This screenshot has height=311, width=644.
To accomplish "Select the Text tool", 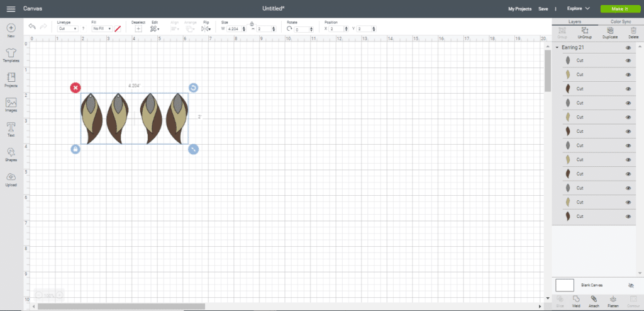I will pos(11,128).
